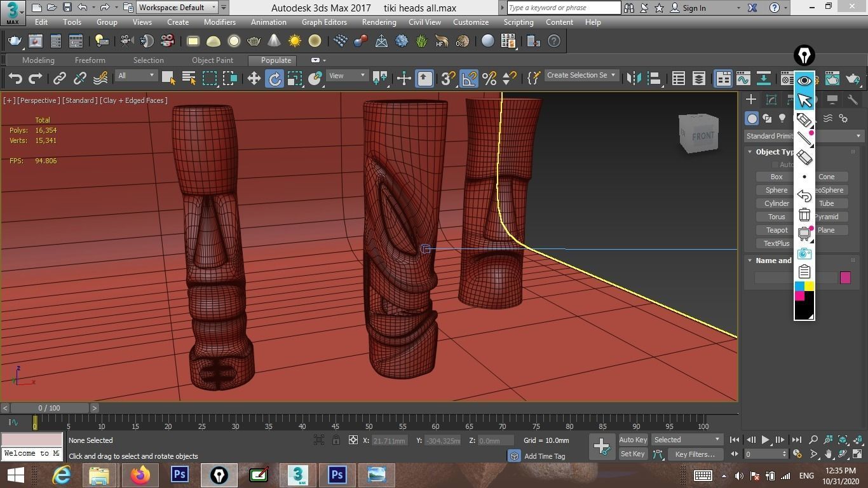
Task: Choose Rectangular Selection Region tool
Action: 210,78
